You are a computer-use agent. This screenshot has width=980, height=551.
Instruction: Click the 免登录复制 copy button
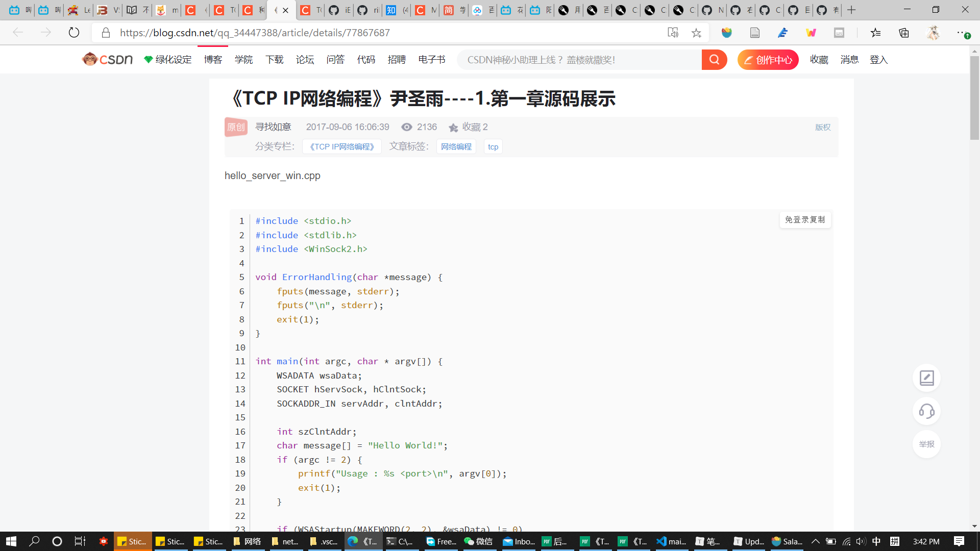click(x=805, y=219)
